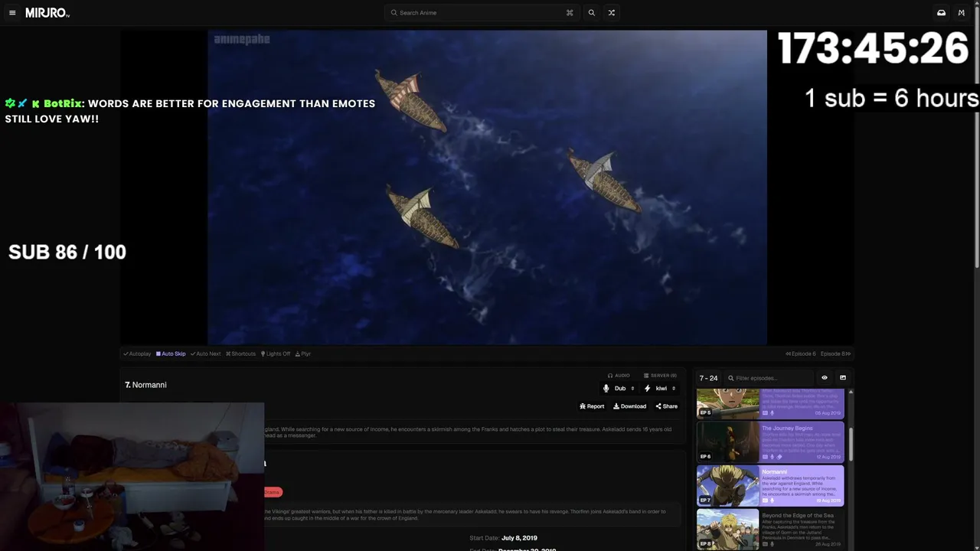Toggle the Auto Skip option

171,354
